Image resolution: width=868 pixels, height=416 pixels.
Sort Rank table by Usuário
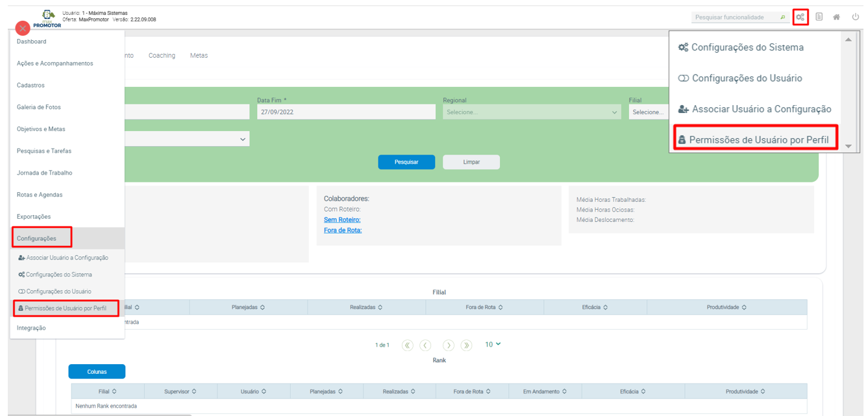(x=253, y=391)
